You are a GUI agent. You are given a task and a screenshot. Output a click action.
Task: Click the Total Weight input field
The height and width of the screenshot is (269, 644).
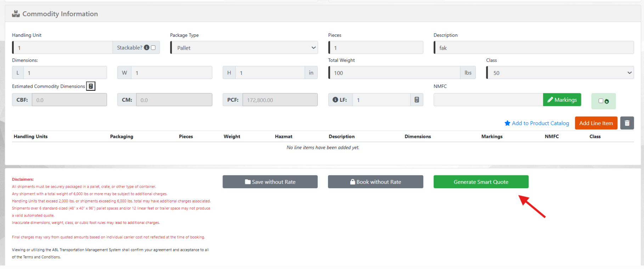point(394,73)
